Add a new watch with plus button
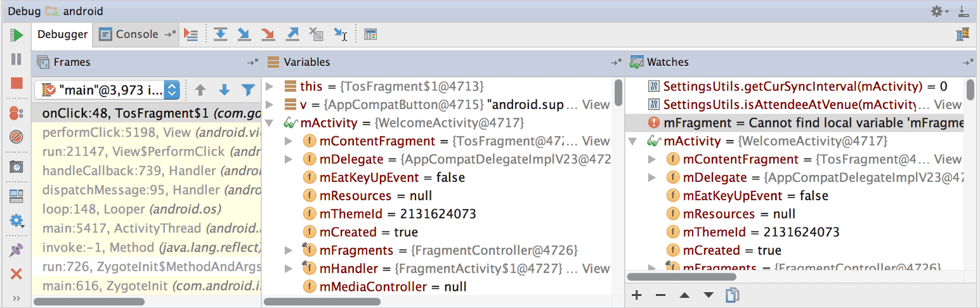This screenshot has height=308, width=980. click(637, 295)
